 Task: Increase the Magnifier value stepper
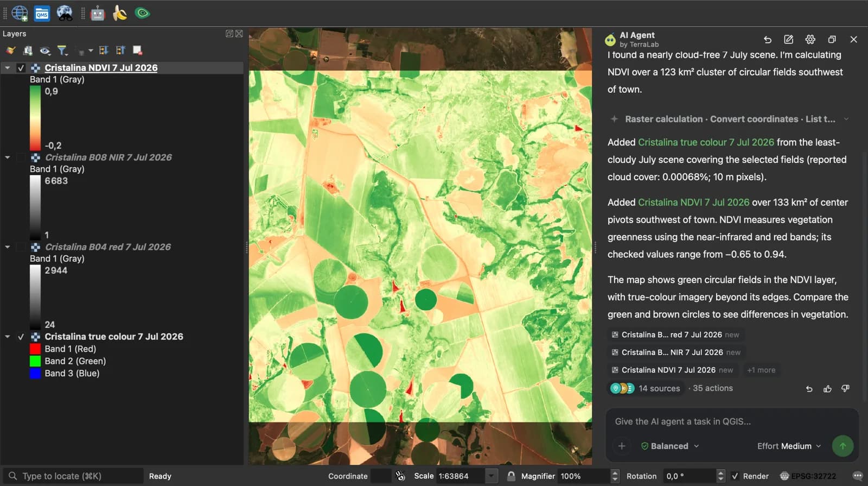click(615, 473)
